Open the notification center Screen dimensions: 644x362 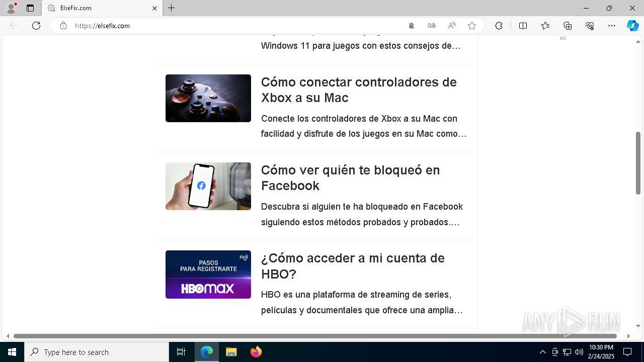pyautogui.click(x=627, y=352)
